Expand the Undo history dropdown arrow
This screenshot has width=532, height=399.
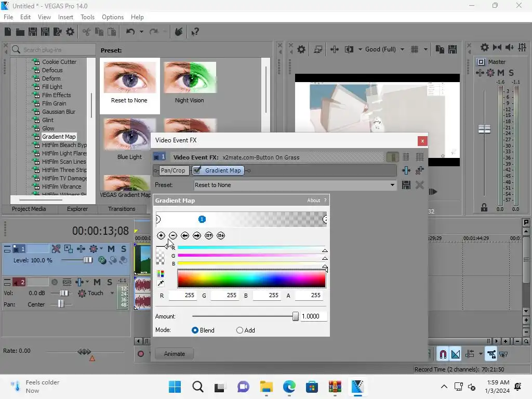[141, 32]
